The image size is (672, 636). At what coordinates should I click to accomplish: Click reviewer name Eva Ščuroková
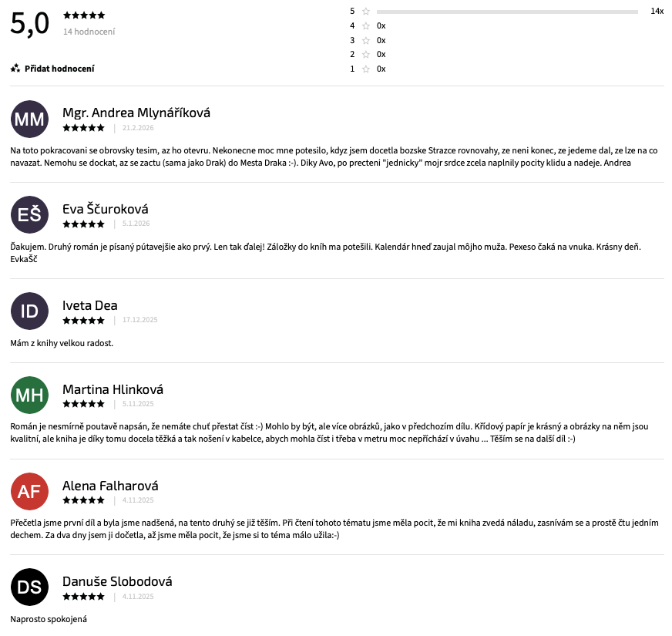tap(106, 209)
